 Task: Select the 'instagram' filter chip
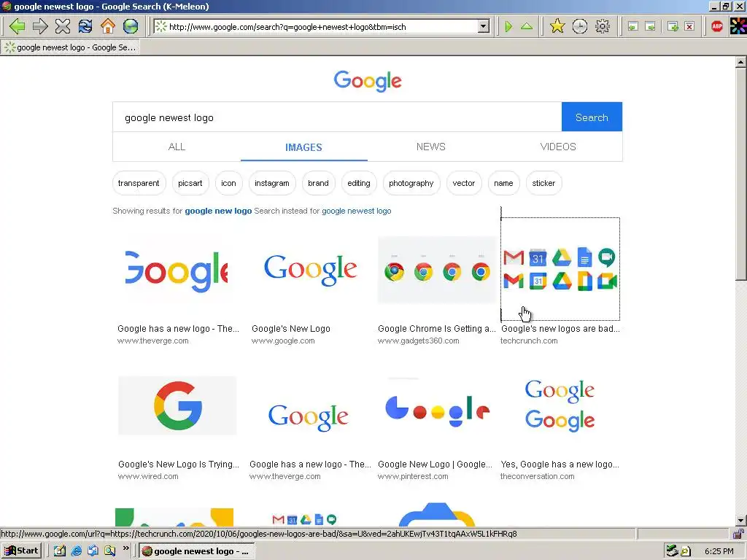pyautogui.click(x=272, y=183)
